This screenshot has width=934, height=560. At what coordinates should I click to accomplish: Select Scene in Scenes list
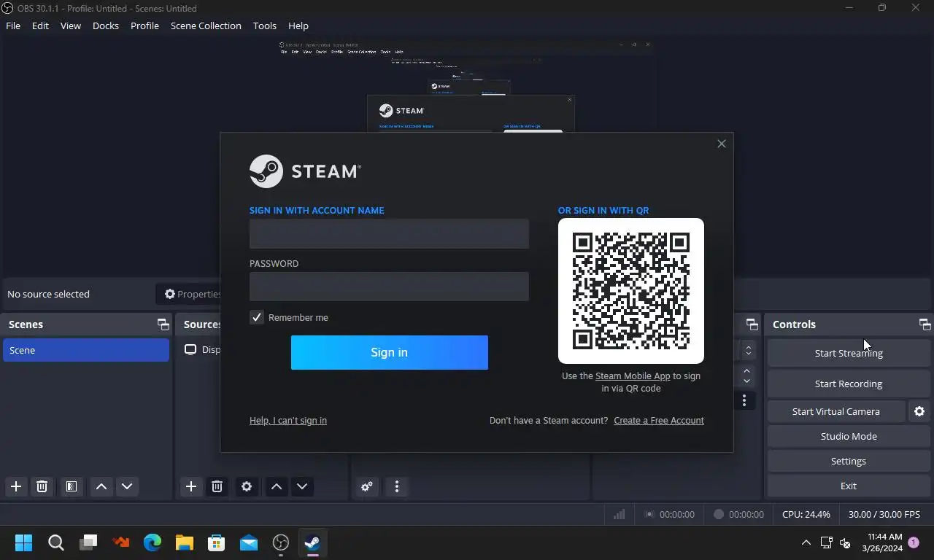click(86, 350)
